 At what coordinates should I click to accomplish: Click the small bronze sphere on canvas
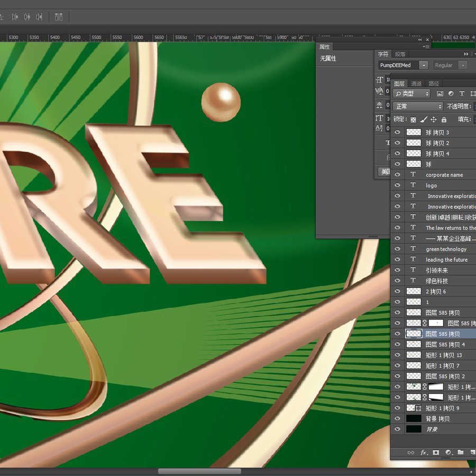point(221,102)
